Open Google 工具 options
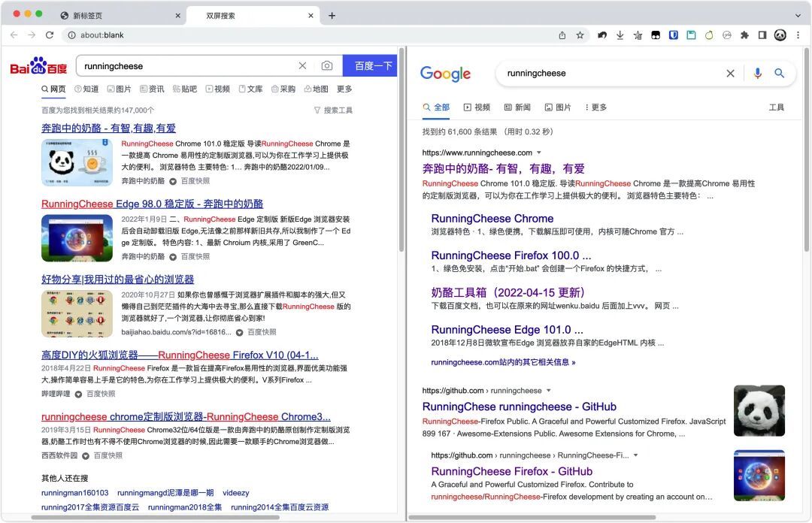The height and width of the screenshot is (523, 812). click(776, 107)
